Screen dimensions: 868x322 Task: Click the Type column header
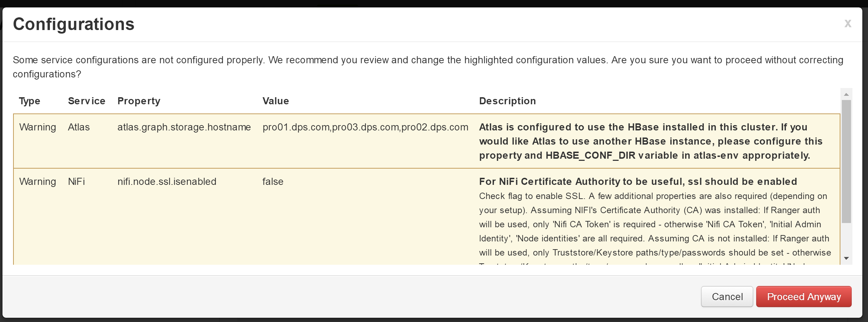pyautogui.click(x=29, y=101)
